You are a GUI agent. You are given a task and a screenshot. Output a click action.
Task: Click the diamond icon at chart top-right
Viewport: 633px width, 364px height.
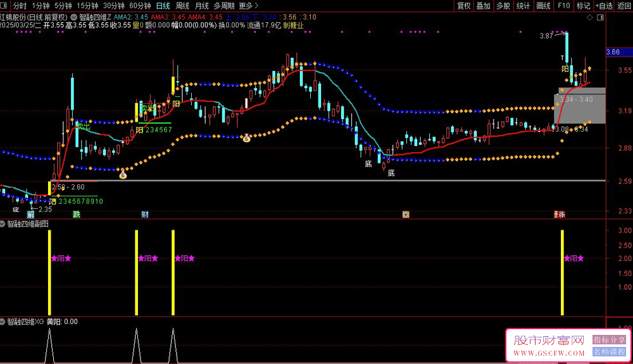590,17
